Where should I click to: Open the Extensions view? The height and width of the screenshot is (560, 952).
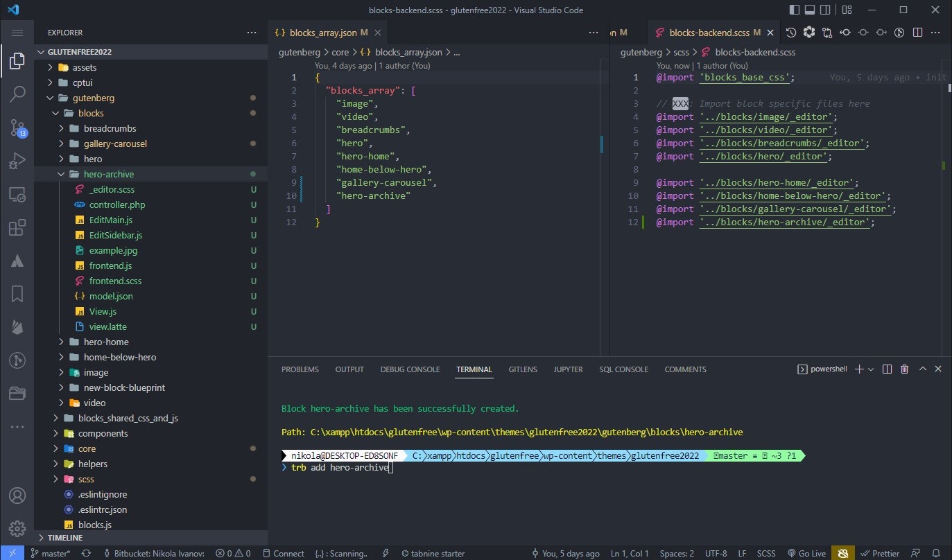tap(17, 228)
